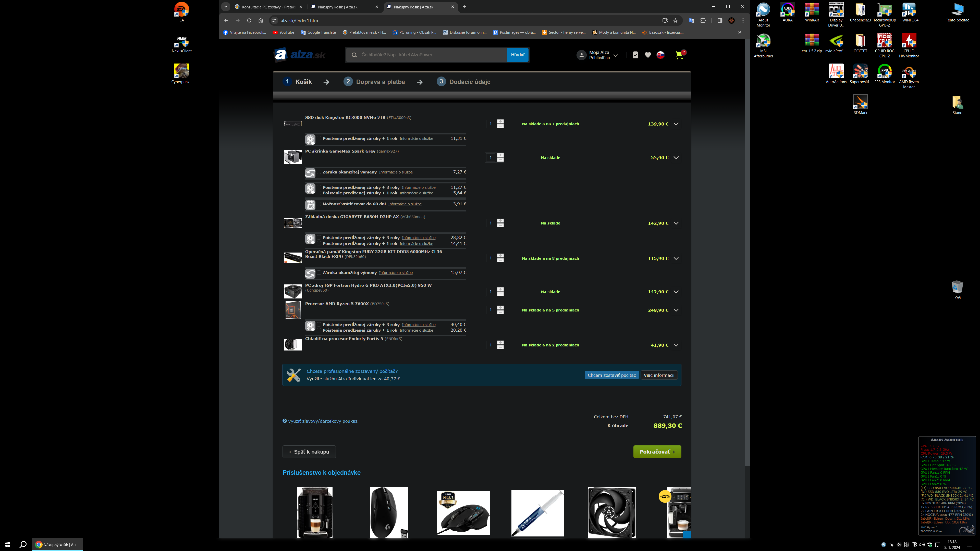Enable 60-day return option for GameMax case
Screen dimensions: 980x551
[x=319, y=204]
